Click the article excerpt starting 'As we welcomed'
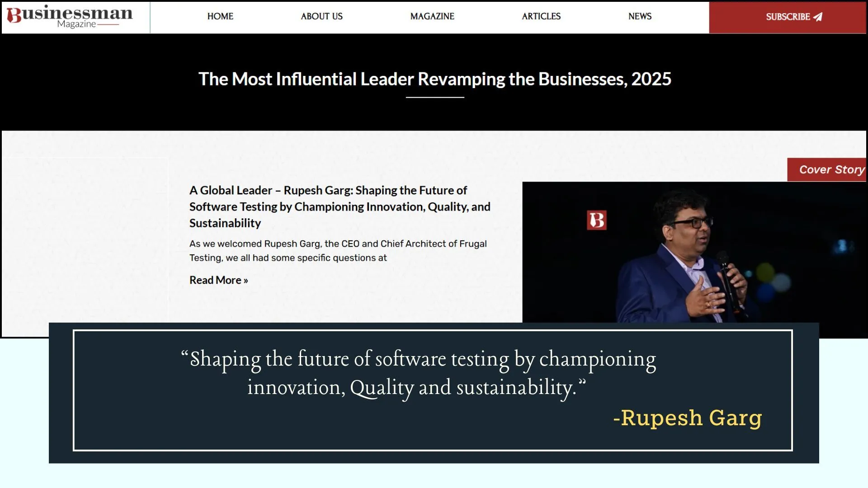The width and height of the screenshot is (868, 488). pyautogui.click(x=338, y=251)
